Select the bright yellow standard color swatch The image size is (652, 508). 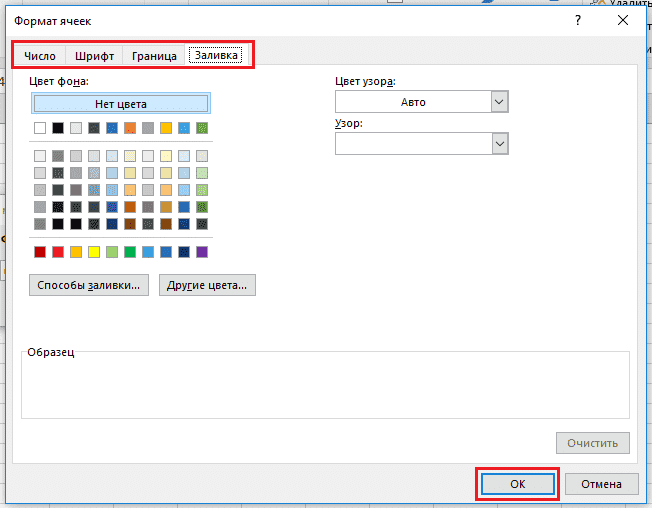pyautogui.click(x=94, y=252)
